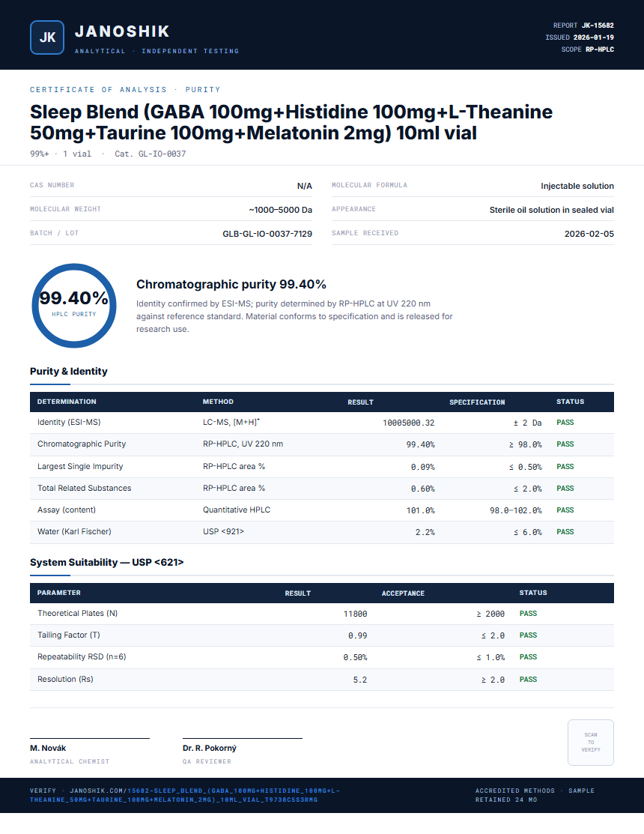Click the Scan to Verify QR placeholder

click(590, 742)
